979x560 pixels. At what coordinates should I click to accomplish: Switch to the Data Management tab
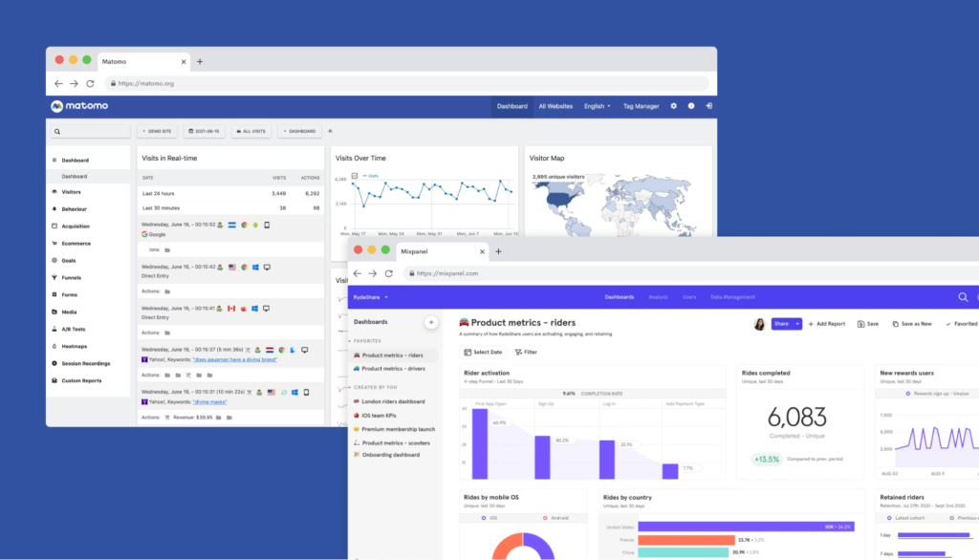tap(732, 297)
